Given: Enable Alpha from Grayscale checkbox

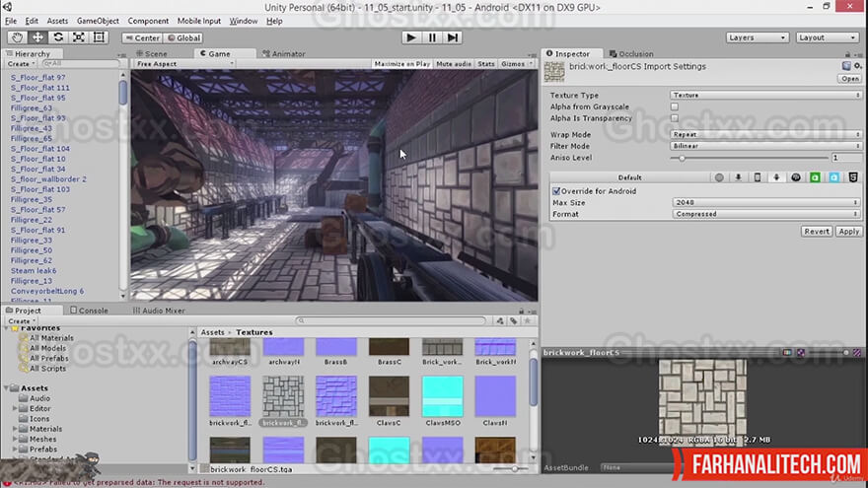Looking at the screenshot, I should coord(675,106).
